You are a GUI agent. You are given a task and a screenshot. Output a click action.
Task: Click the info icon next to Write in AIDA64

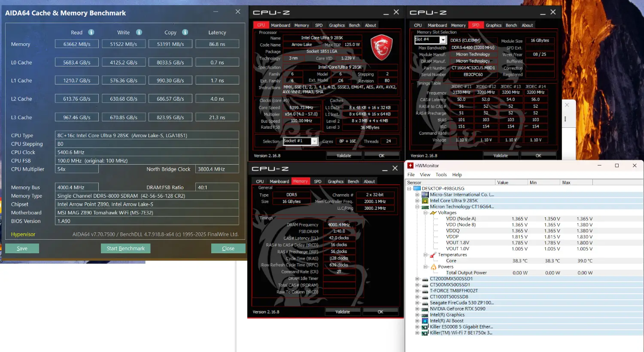[x=139, y=32]
